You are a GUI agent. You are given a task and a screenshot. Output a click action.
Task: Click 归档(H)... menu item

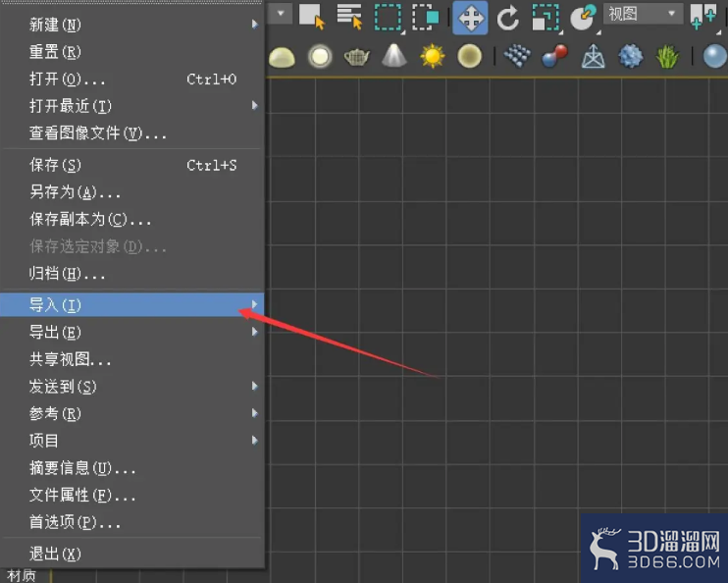[x=132, y=274]
